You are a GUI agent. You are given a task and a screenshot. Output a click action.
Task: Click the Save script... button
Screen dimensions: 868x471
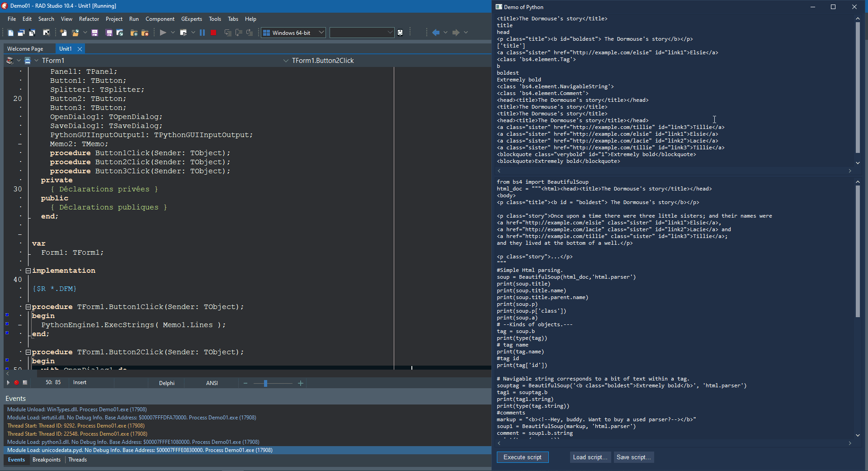[x=634, y=457]
